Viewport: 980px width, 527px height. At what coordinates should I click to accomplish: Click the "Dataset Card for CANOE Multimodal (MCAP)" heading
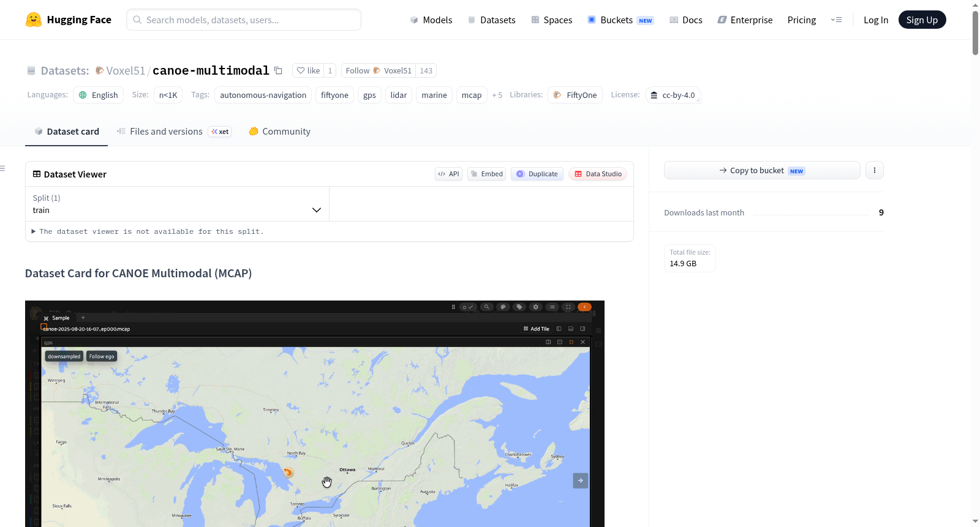tap(138, 273)
